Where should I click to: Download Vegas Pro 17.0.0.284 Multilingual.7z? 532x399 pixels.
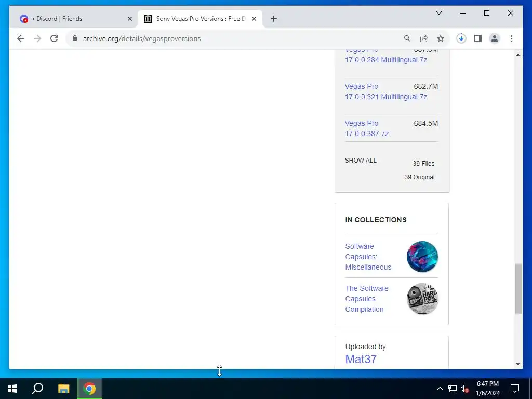point(386,60)
